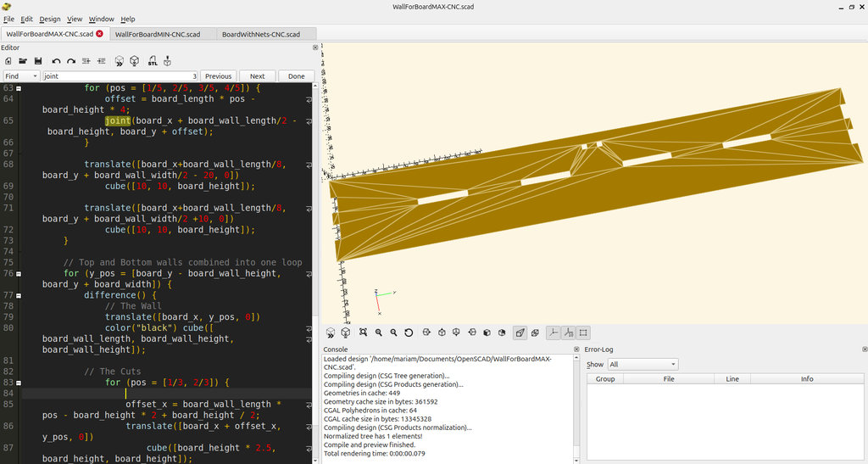Screen dimensions: 868x464
Task: Toggle Show Axes in viewport
Action: pos(552,333)
